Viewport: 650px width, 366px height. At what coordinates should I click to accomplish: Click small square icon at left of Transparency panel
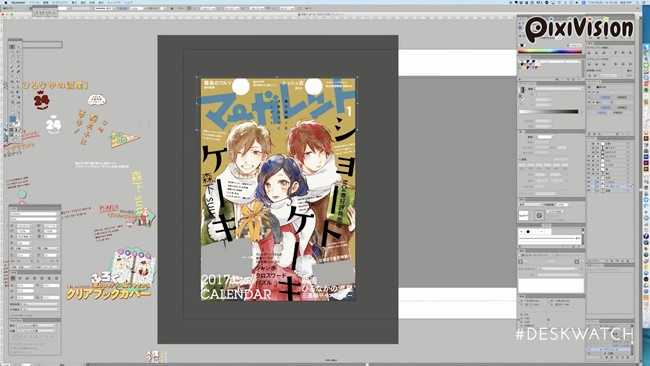pos(521,262)
